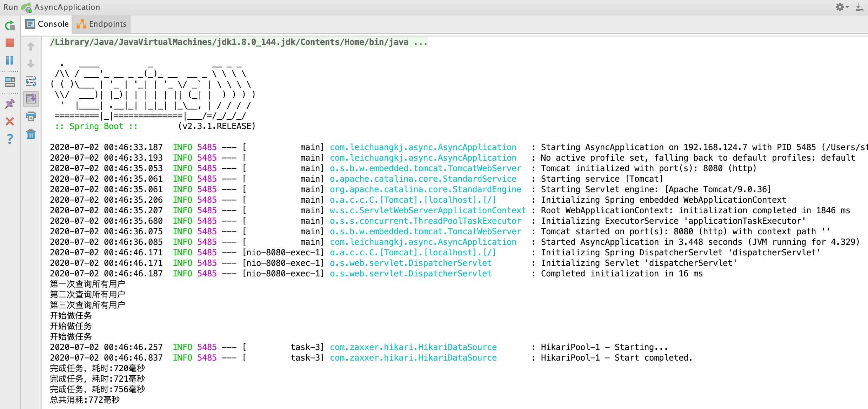This screenshot has width=868, height=409.
Task: Click the restore layout icon
Action: 10,82
